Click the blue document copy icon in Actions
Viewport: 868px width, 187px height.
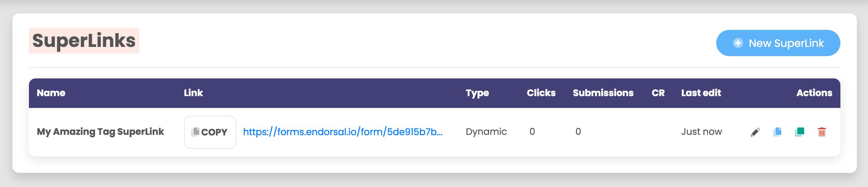pyautogui.click(x=777, y=132)
